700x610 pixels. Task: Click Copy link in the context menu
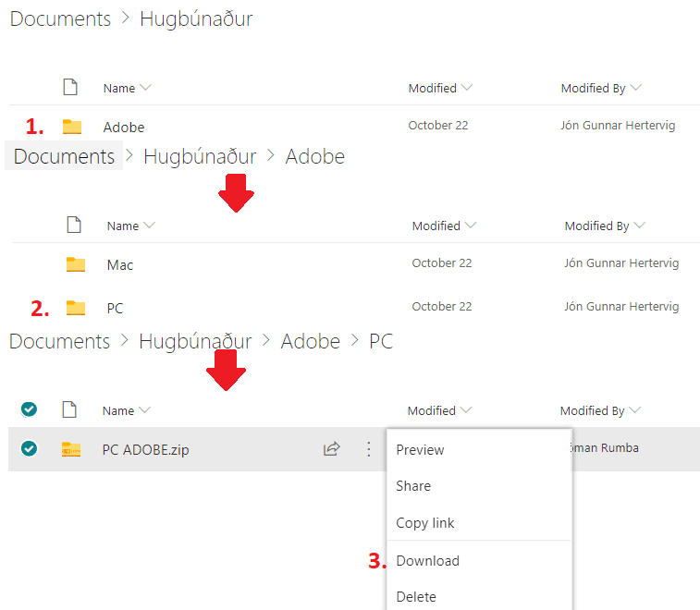[424, 523]
